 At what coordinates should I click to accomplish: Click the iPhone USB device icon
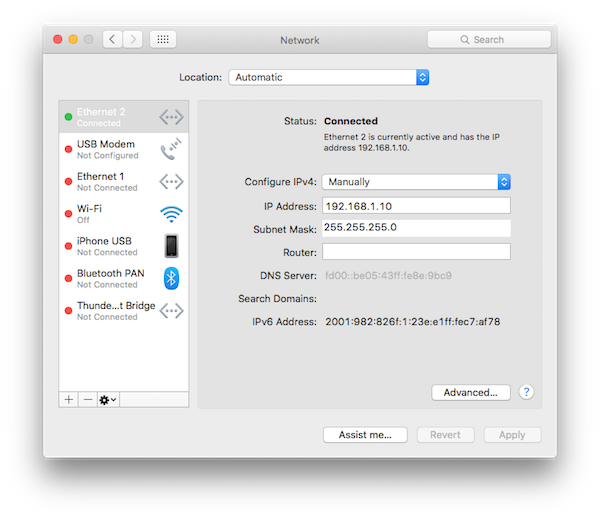(171, 246)
